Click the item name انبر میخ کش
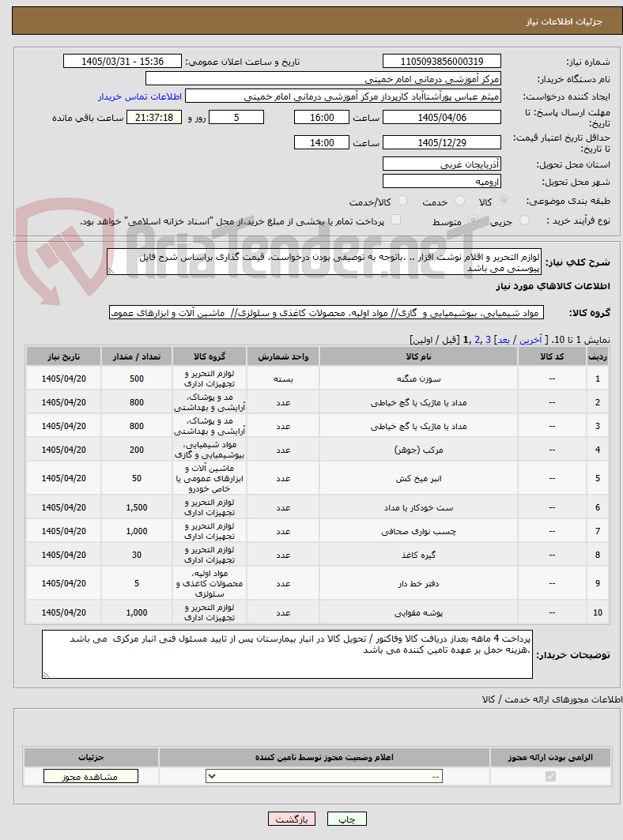Screen dimensions: 623x840 click(x=419, y=478)
